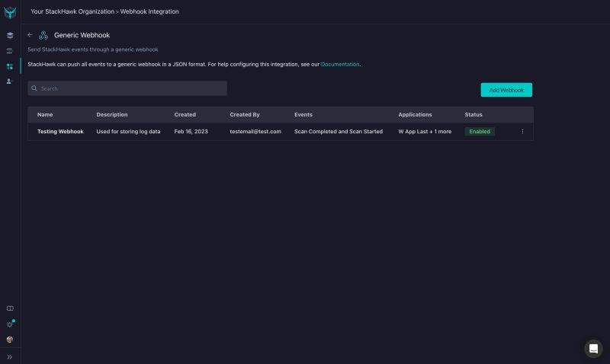Open the Testing Webhook entry
The image size is (610, 364).
(x=60, y=131)
